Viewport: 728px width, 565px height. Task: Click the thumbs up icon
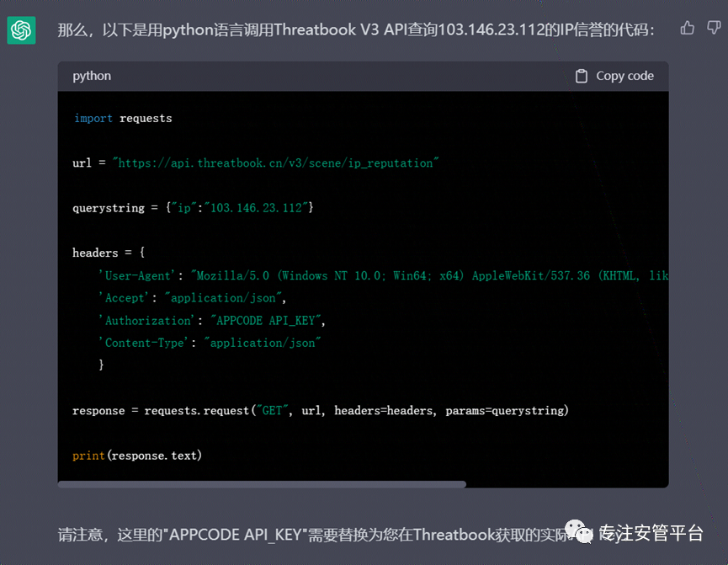coord(687,29)
